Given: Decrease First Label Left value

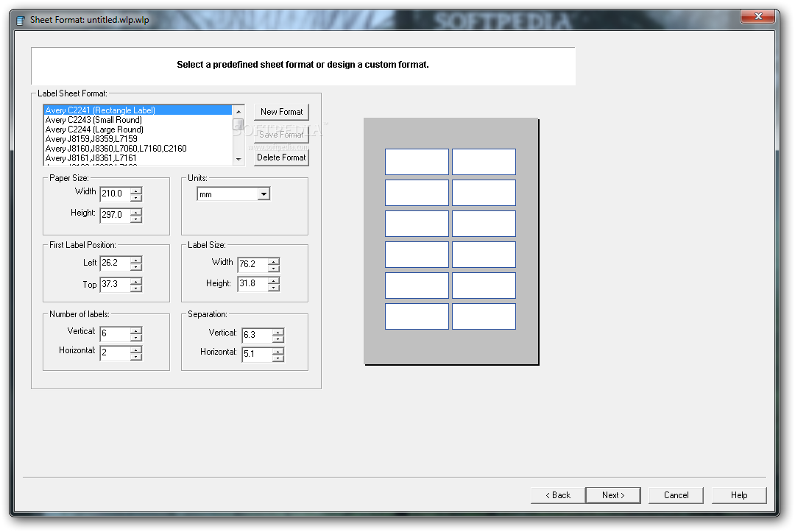Looking at the screenshot, I should (136, 267).
